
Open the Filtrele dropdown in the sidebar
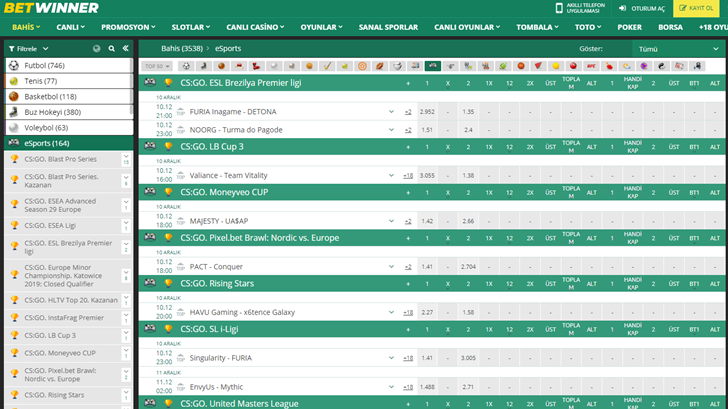pos(29,49)
